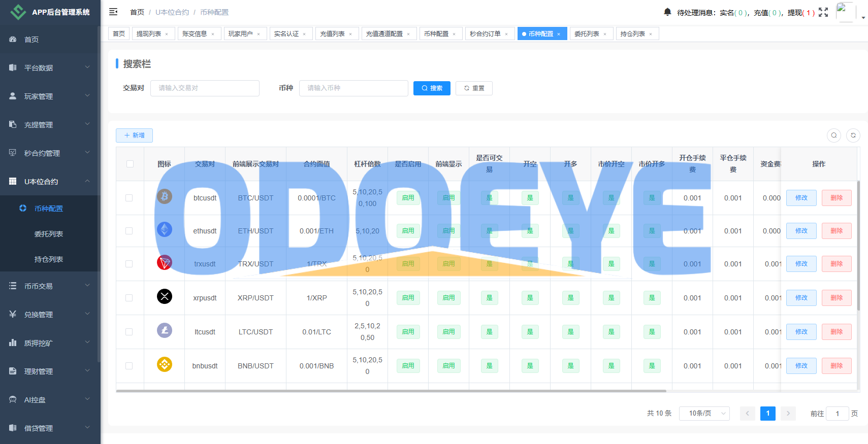This screenshot has width=868, height=444.
Task: Open the 10条/页 page size dropdown
Action: pos(704,414)
